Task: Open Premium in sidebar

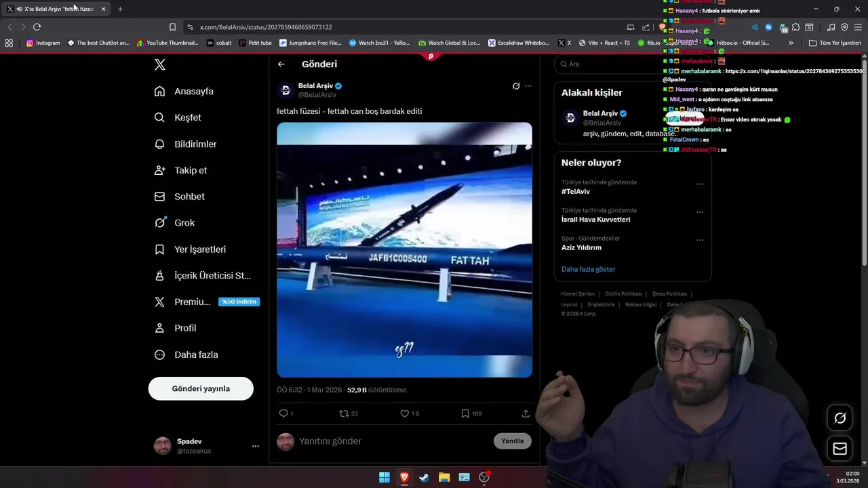Action: tap(182, 302)
